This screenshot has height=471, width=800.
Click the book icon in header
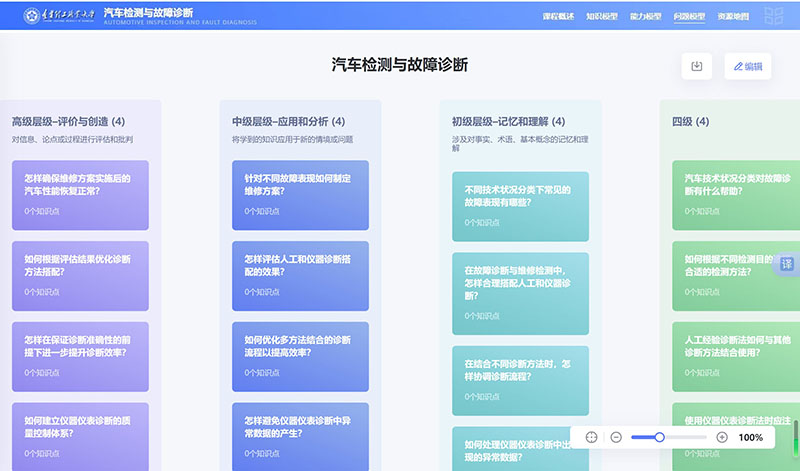click(774, 16)
